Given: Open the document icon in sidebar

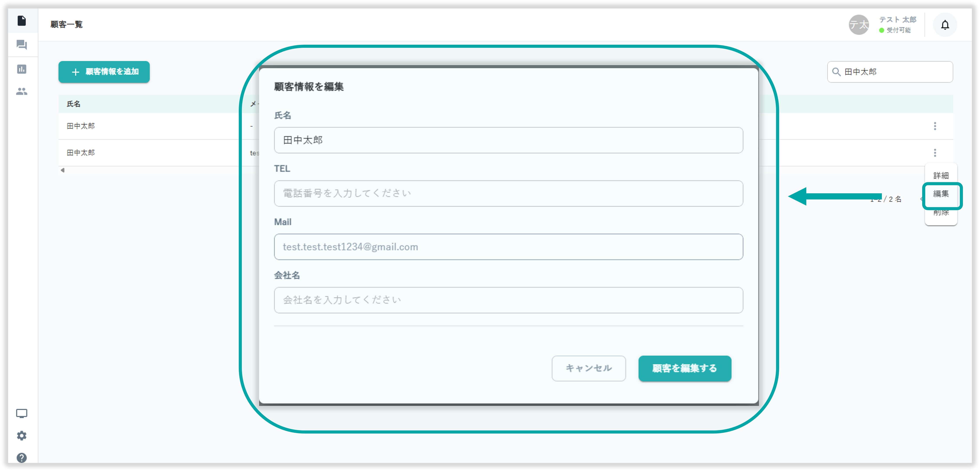Looking at the screenshot, I should point(22,21).
